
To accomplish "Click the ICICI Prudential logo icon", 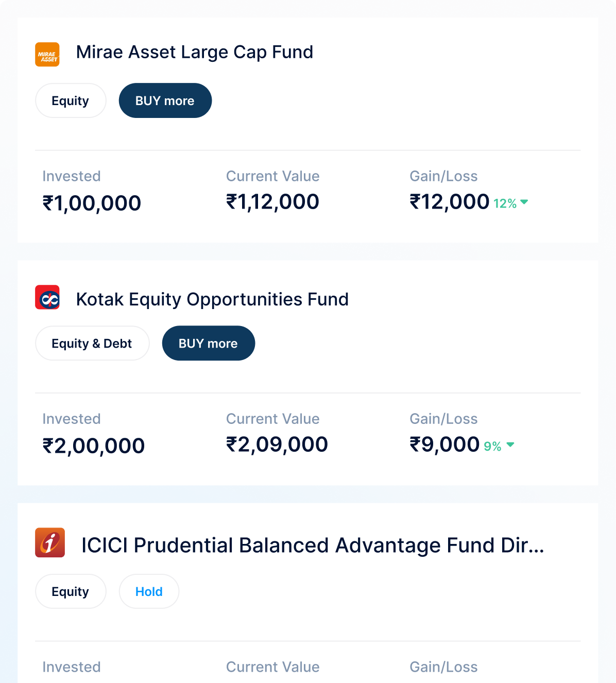I will (x=50, y=542).
